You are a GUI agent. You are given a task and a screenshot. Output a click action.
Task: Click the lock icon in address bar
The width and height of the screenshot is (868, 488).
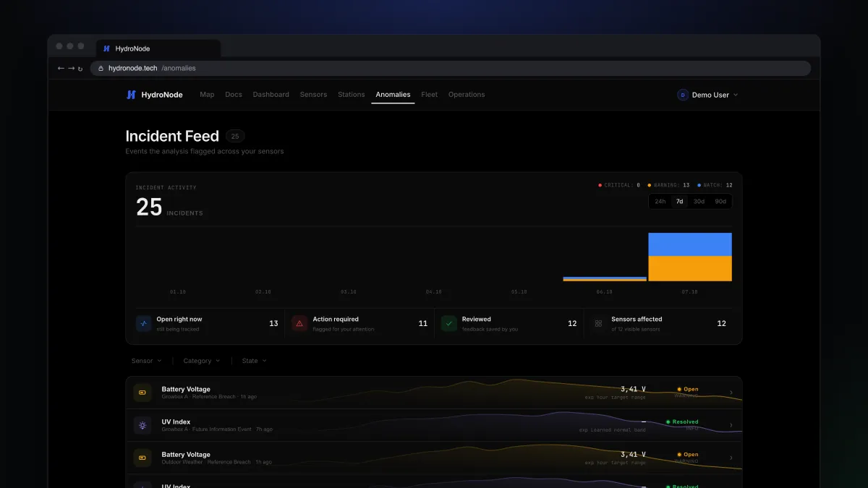pyautogui.click(x=102, y=68)
